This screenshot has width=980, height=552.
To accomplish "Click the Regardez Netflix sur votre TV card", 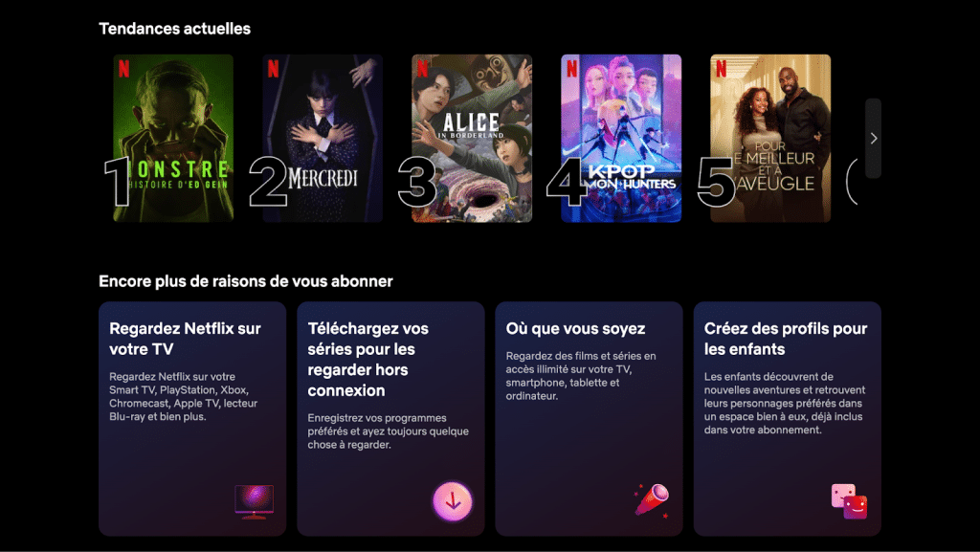I will coord(192,418).
